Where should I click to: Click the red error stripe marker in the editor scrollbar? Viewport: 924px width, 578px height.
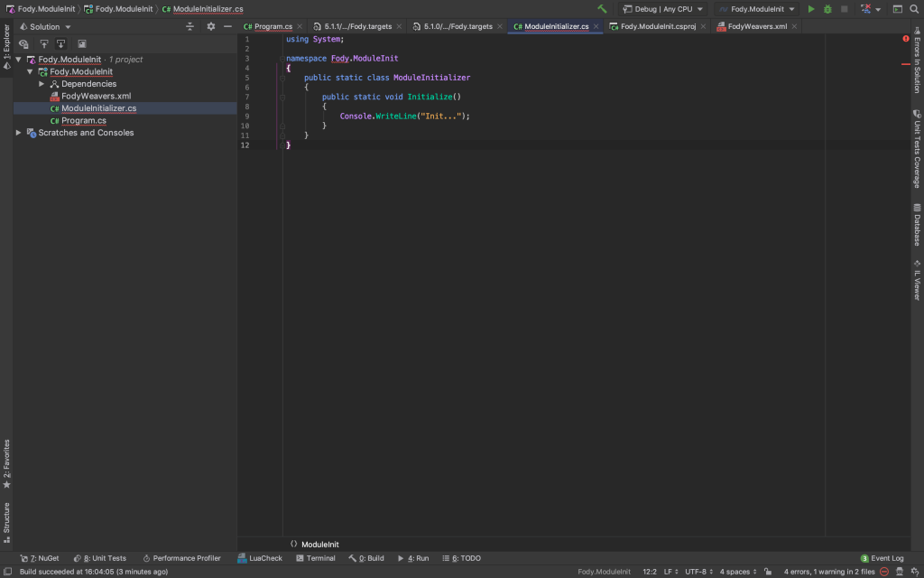point(906,64)
